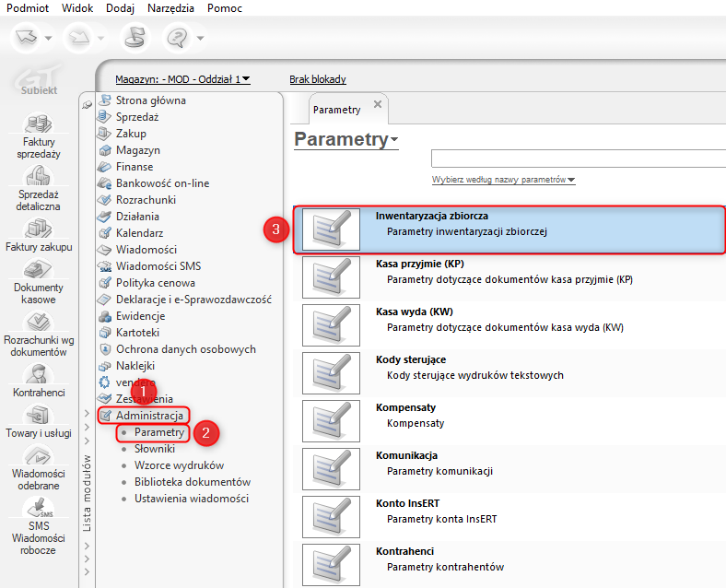Select Kalendarz module in list
The height and width of the screenshot is (588, 726).
click(139, 233)
